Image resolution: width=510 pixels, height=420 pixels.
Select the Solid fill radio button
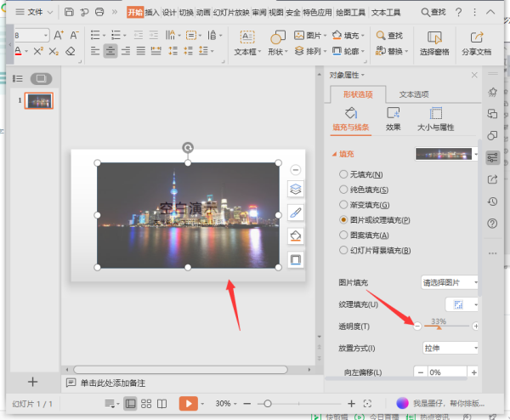[343, 190]
